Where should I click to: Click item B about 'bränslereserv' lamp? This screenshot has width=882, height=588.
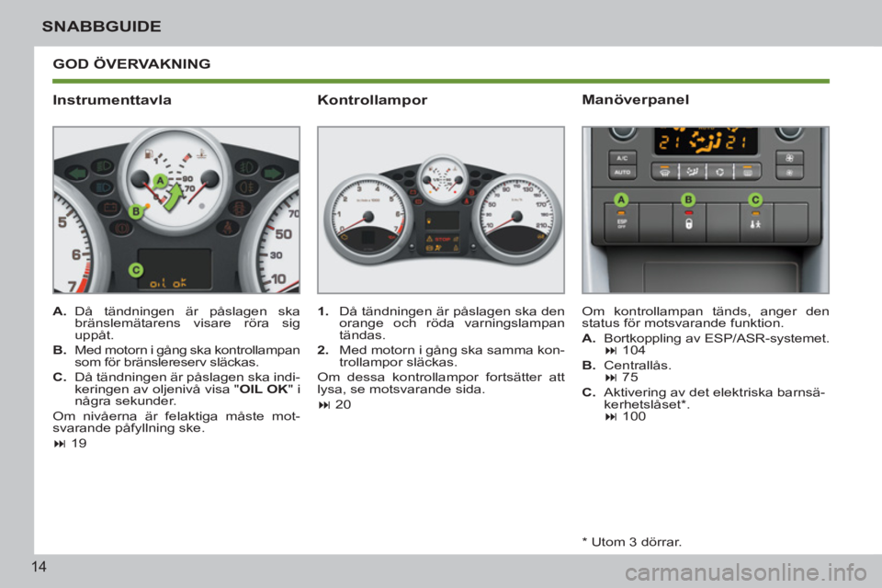click(176, 356)
